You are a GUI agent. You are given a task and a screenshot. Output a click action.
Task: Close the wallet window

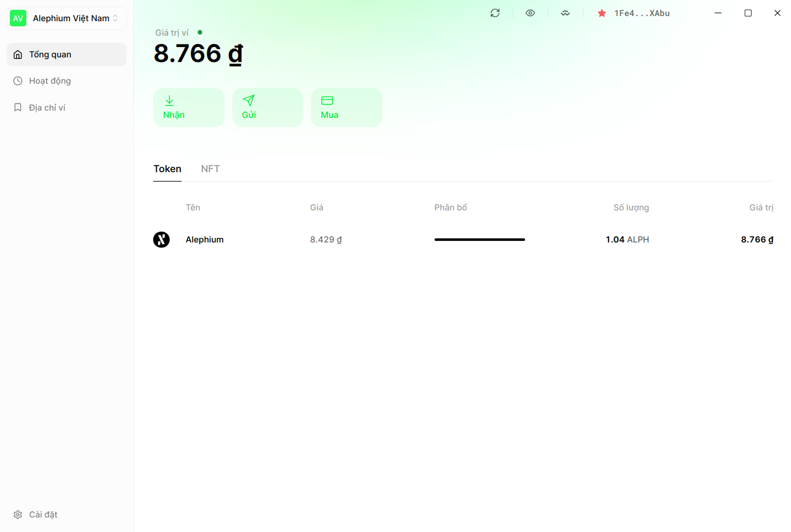(778, 13)
